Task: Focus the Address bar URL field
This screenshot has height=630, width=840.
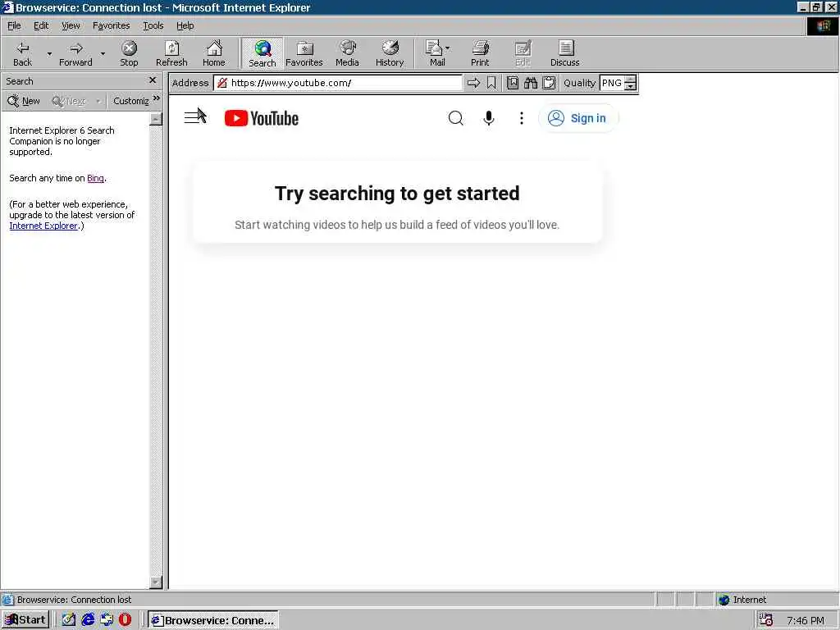Action: (x=337, y=83)
